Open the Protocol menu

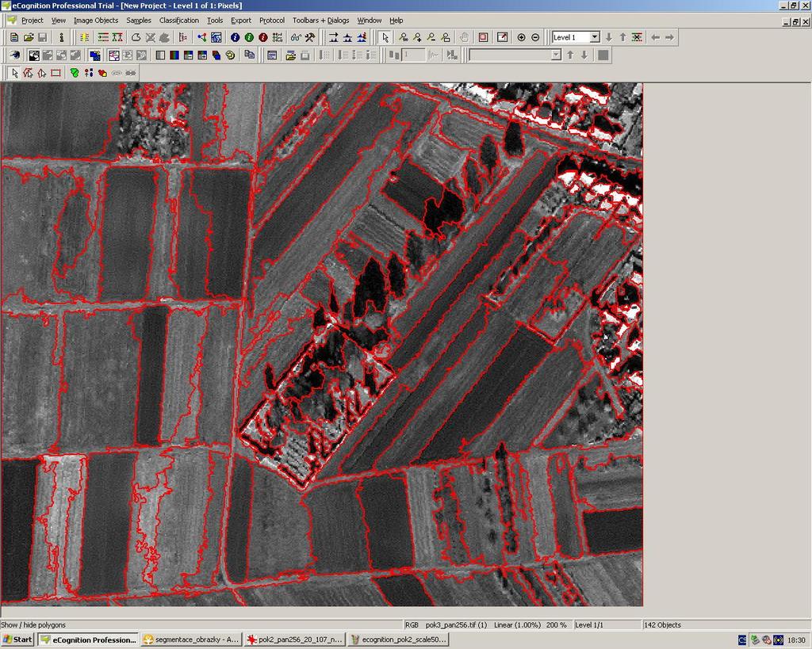272,20
